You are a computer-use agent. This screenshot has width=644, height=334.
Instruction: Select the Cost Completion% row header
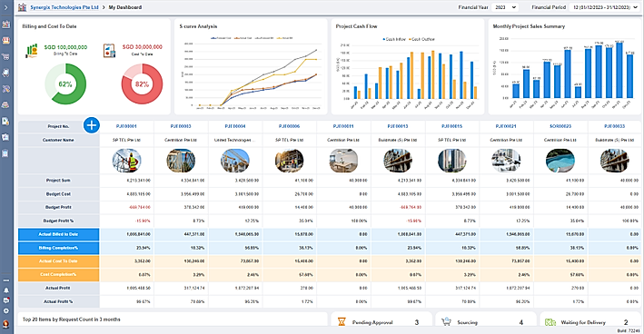[58, 274]
